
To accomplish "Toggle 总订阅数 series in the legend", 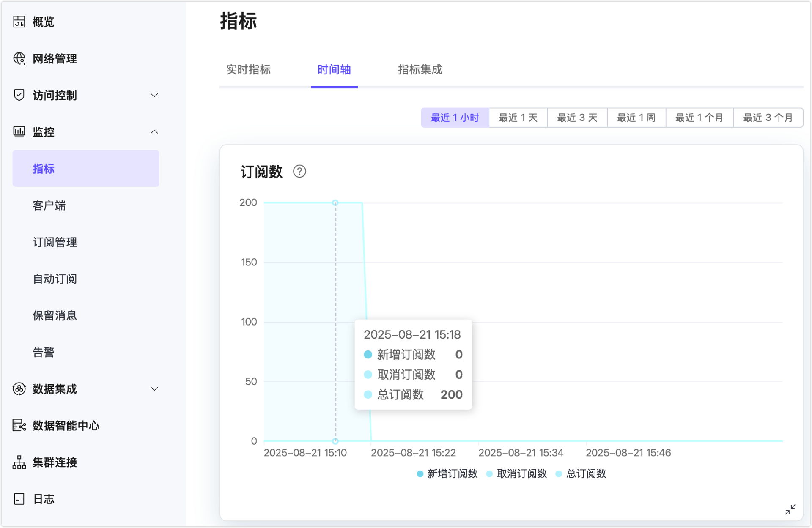I will tap(581, 474).
